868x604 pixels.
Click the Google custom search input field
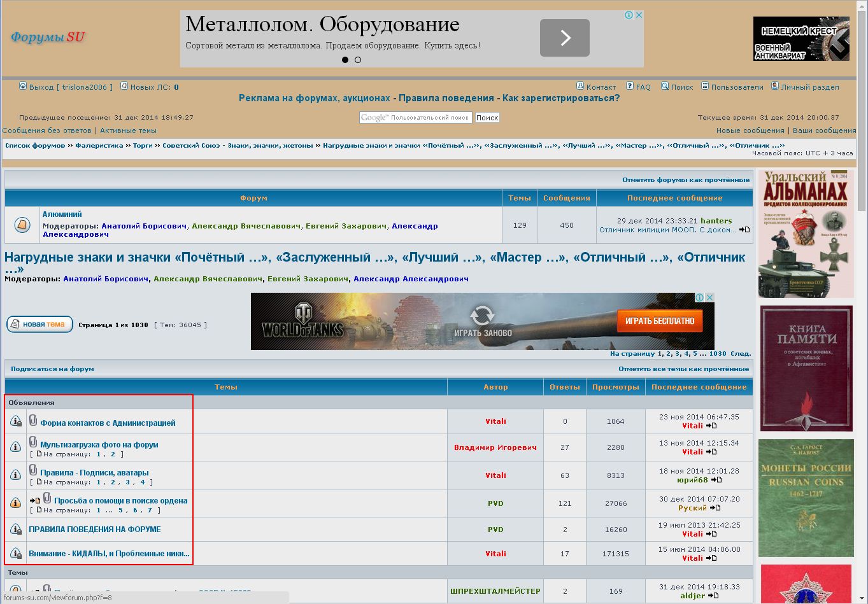tap(416, 118)
